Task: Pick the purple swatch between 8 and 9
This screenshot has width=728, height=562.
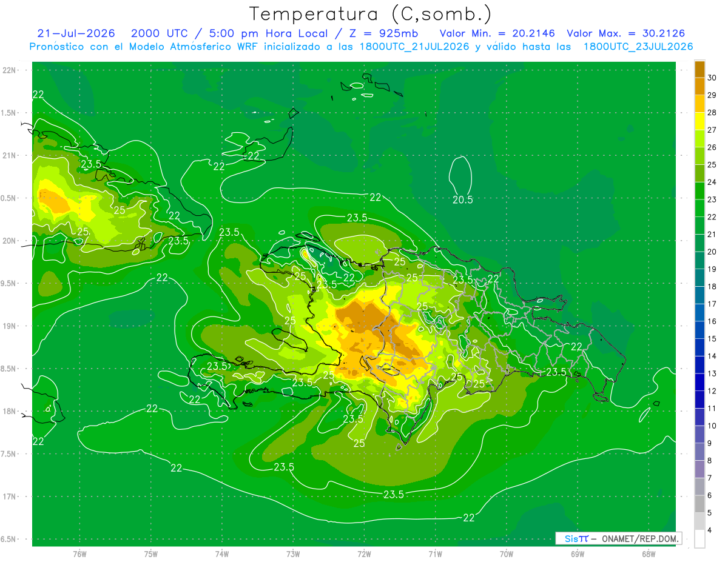Action: 699,452
